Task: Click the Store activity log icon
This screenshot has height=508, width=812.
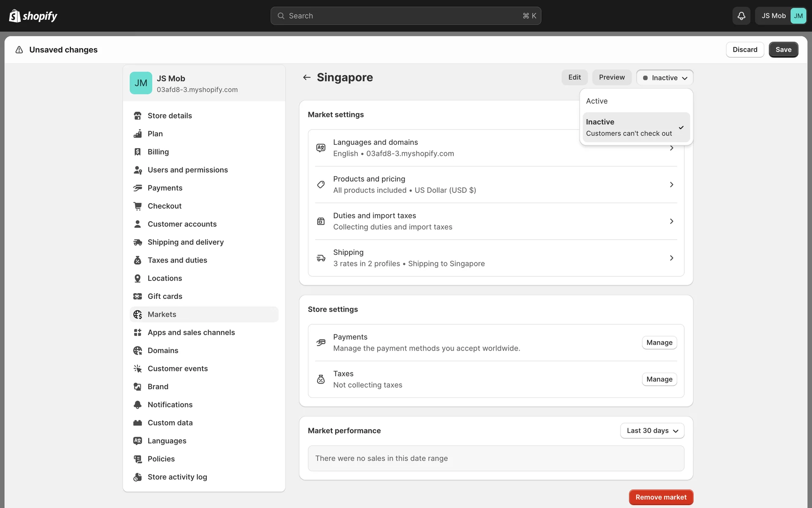Action: pos(137,477)
